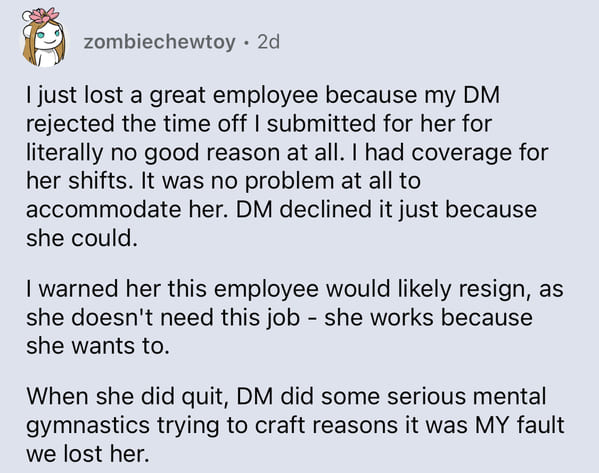
Task: Click the line "rejected the time off I submitted"
Action: (259, 125)
